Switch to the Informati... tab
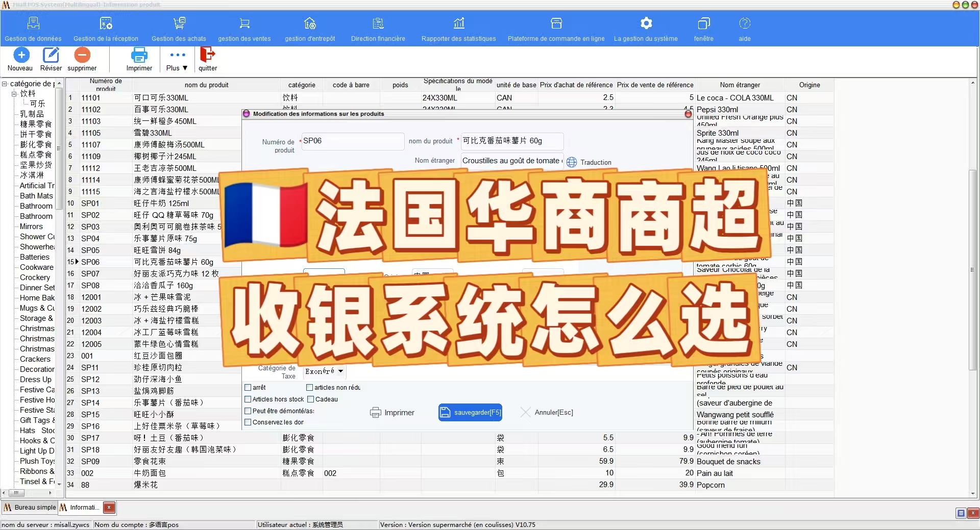The image size is (980, 530). click(80, 507)
